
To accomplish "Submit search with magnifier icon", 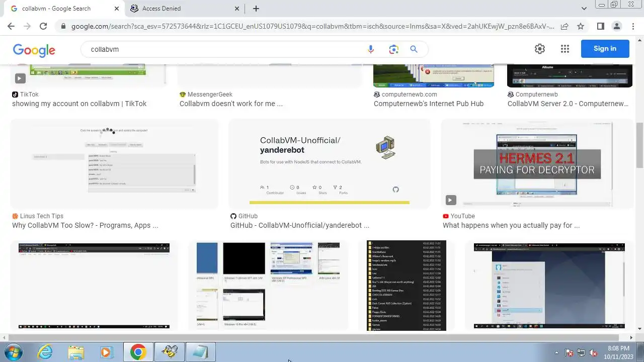I will [x=414, y=49].
